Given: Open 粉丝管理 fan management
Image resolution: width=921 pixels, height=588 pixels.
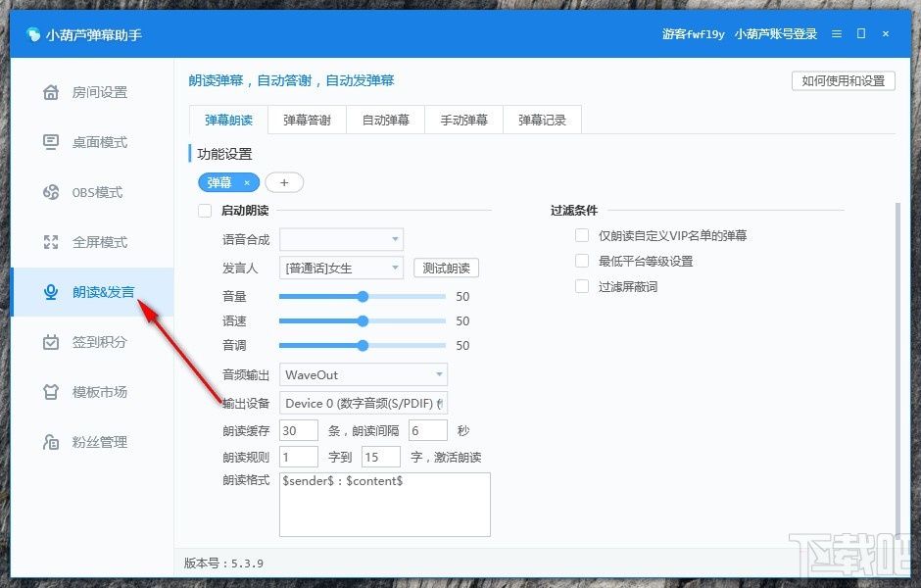Looking at the screenshot, I should 93,441.
